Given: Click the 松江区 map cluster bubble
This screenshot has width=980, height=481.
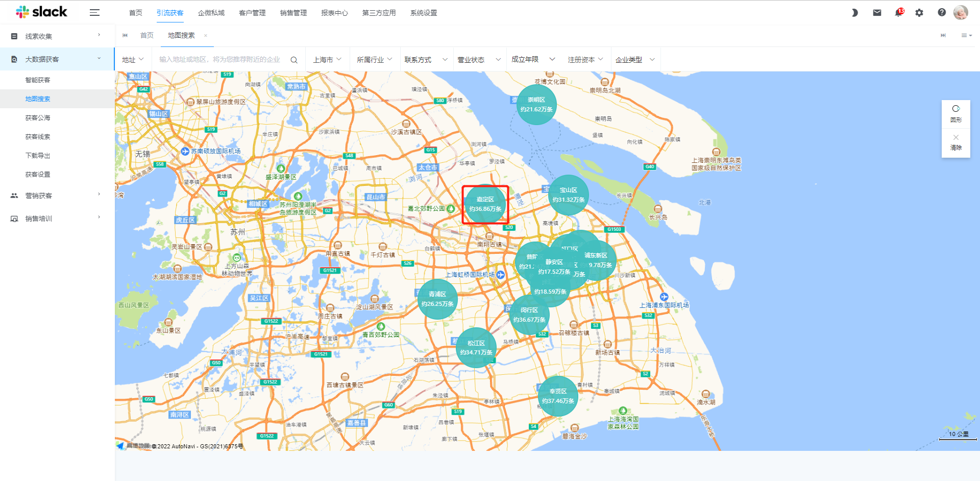Looking at the screenshot, I should point(476,348).
